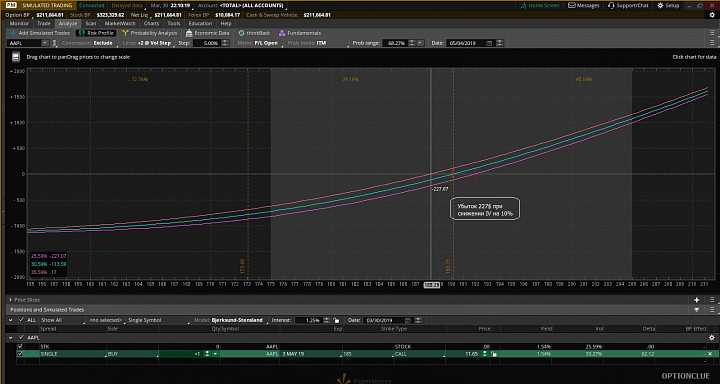Open Lines +2 @ Vol Step dropdown
720x384 pixels.
(147, 43)
